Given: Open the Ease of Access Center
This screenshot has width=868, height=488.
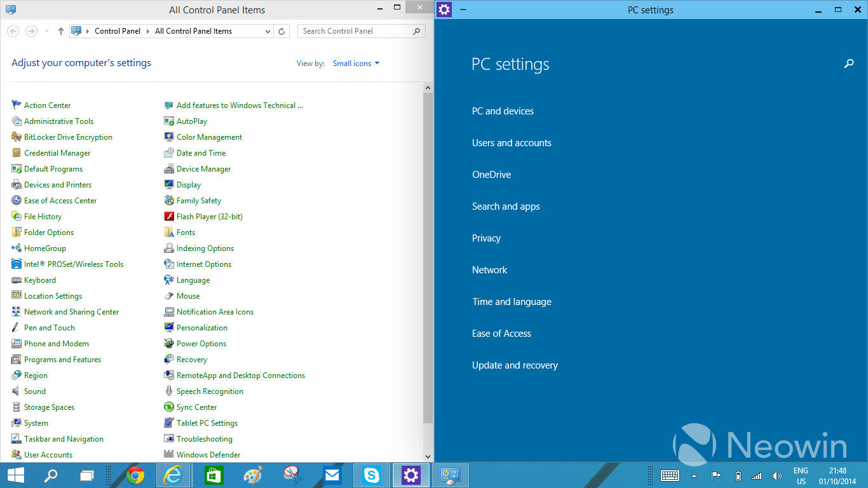Looking at the screenshot, I should tap(62, 200).
